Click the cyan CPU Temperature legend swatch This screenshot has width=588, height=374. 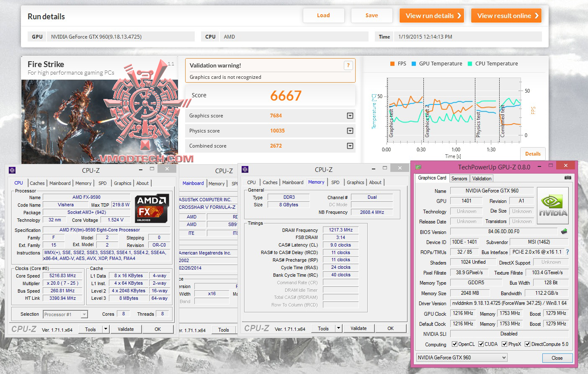[x=470, y=64]
